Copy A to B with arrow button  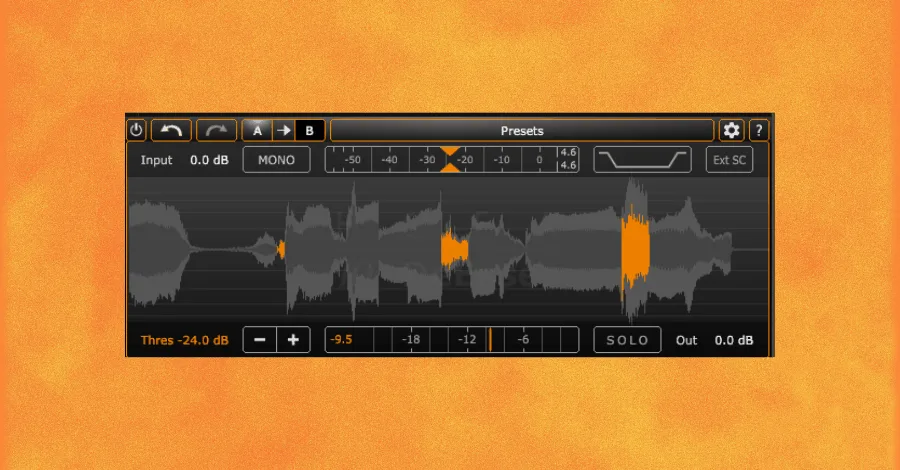tap(284, 131)
